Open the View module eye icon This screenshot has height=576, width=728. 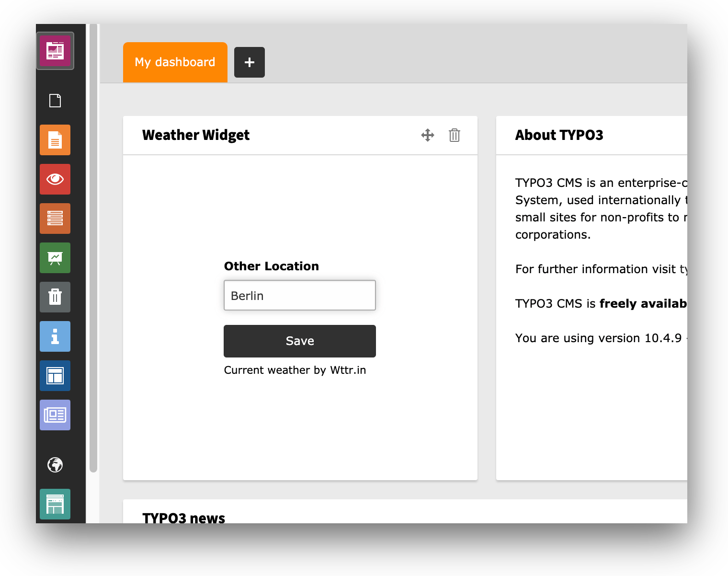55,179
